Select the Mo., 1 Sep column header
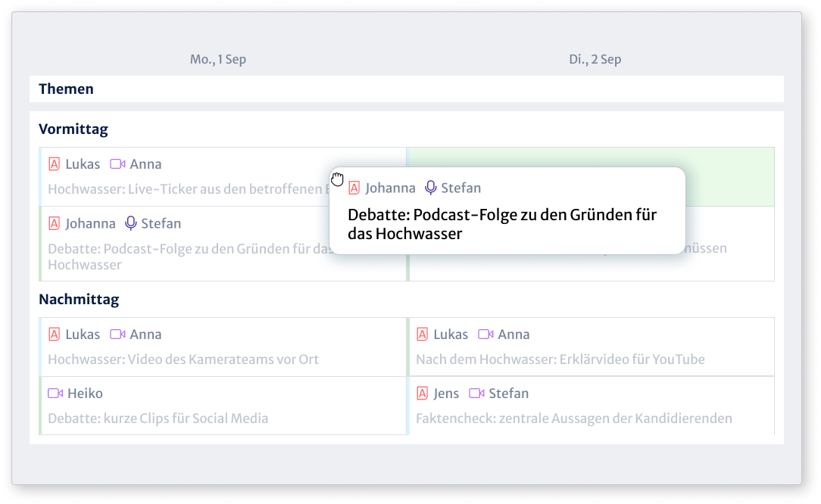The image size is (821, 504). click(x=218, y=59)
